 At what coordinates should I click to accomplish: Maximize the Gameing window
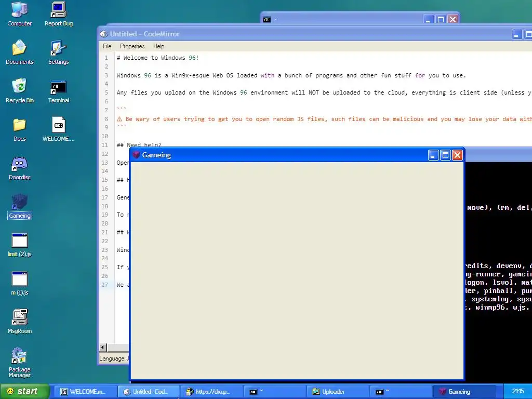point(445,155)
